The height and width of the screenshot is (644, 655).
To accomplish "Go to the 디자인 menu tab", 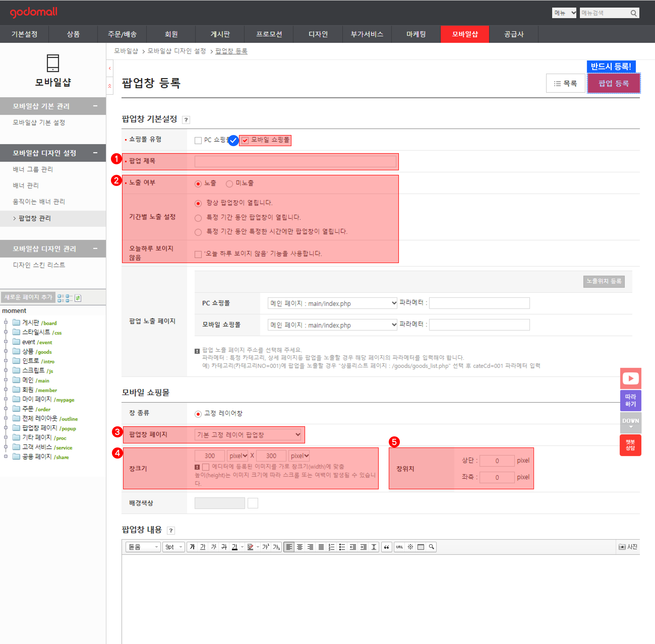I will [x=318, y=34].
